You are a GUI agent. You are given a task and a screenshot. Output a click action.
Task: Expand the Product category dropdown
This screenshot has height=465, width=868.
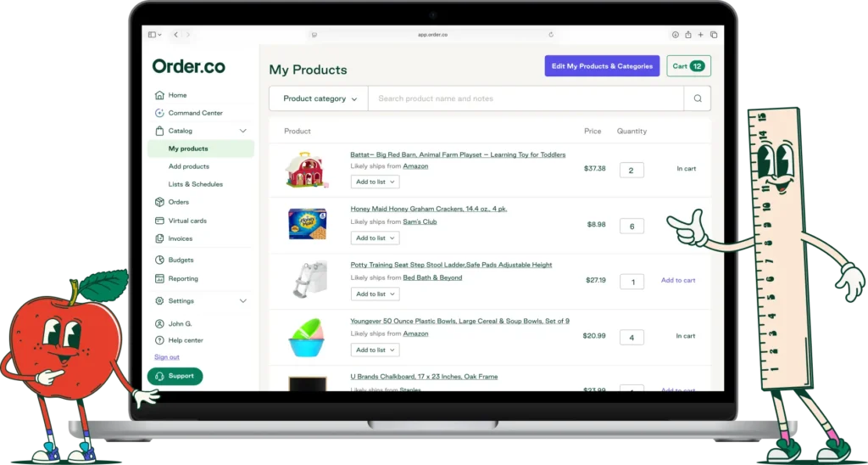point(319,98)
